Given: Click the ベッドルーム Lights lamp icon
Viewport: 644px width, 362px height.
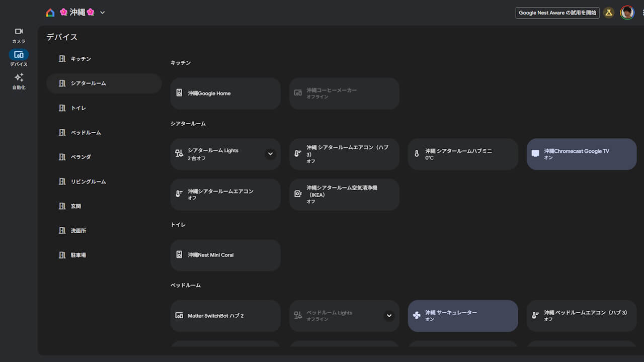Looking at the screenshot, I should click(x=298, y=316).
